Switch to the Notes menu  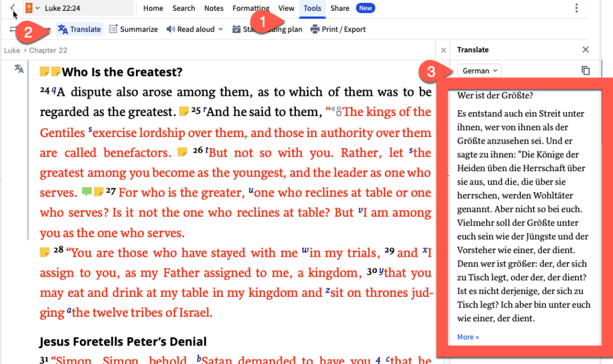[214, 8]
